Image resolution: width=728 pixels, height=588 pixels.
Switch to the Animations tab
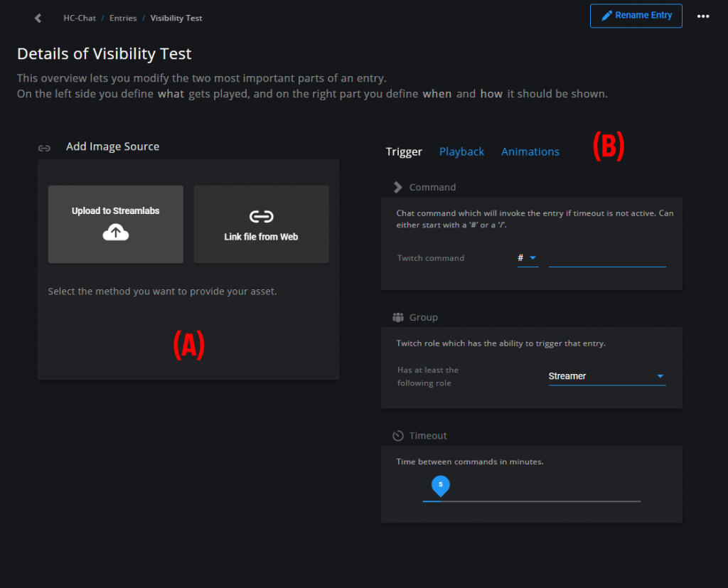(530, 151)
